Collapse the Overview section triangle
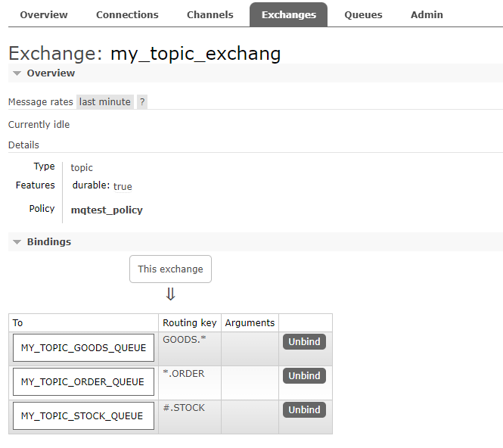This screenshot has width=503, height=448. coord(17,73)
